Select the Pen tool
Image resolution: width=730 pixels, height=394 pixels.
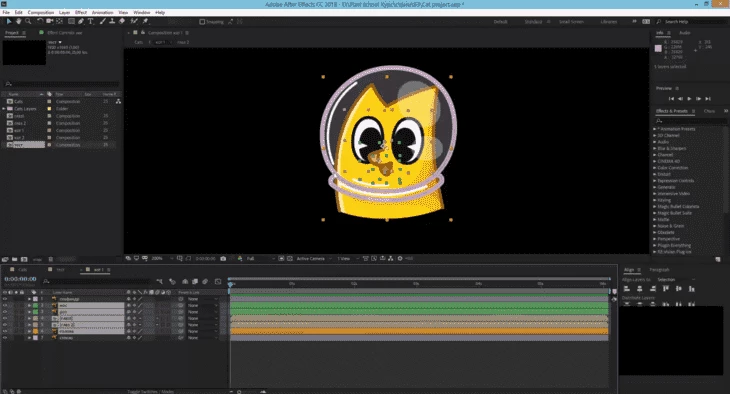pos(81,21)
